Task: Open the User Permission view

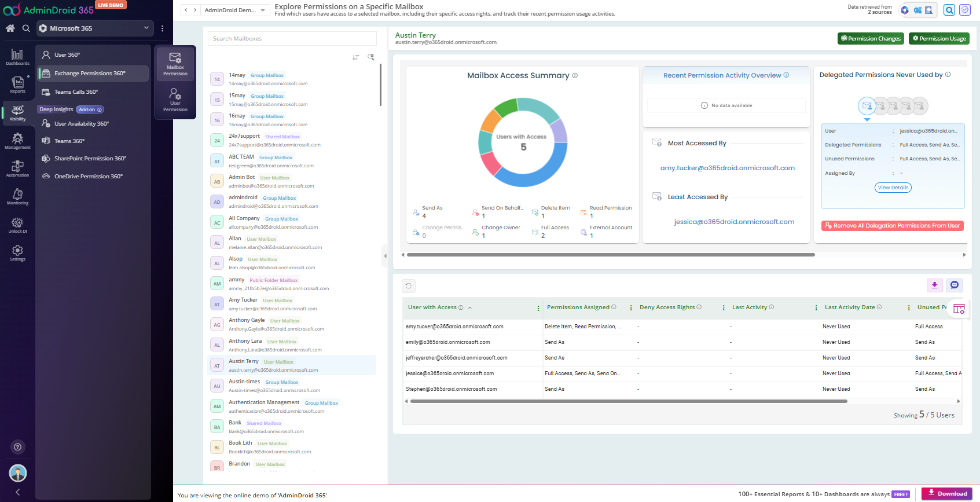Action: (x=175, y=100)
